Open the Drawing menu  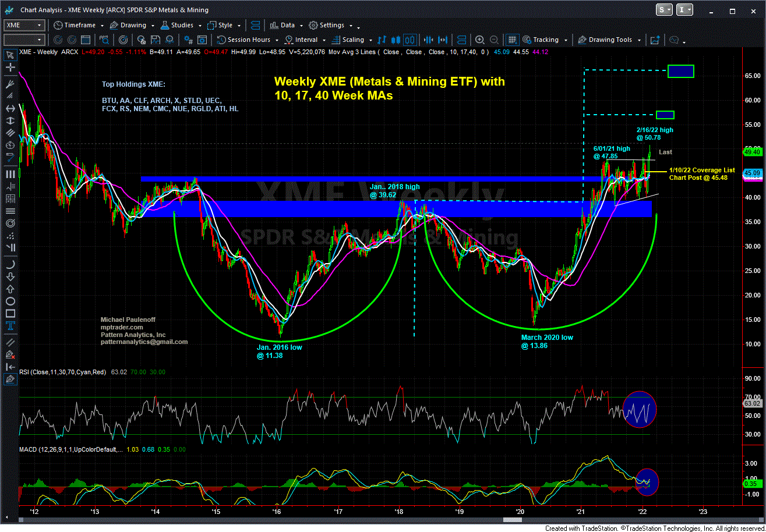click(x=127, y=25)
